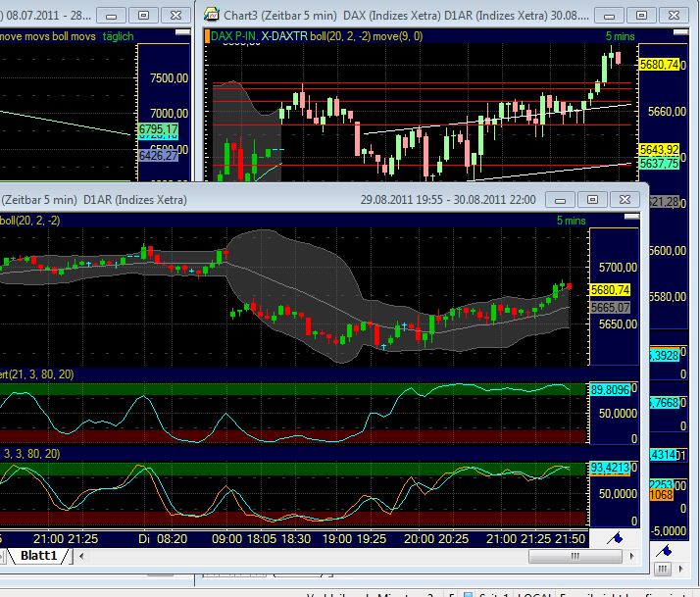Click the pin icon below the Chart3 price axis
Screen dimensions: 700x597
(x=664, y=551)
